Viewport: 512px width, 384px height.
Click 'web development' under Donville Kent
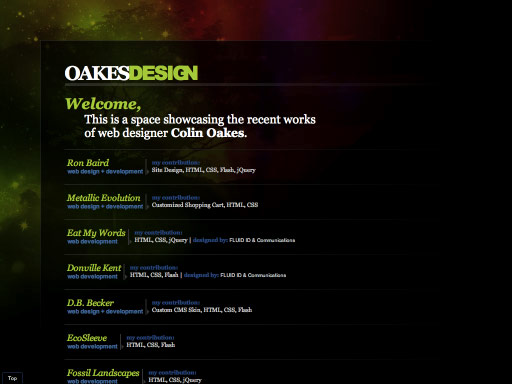[92, 276]
